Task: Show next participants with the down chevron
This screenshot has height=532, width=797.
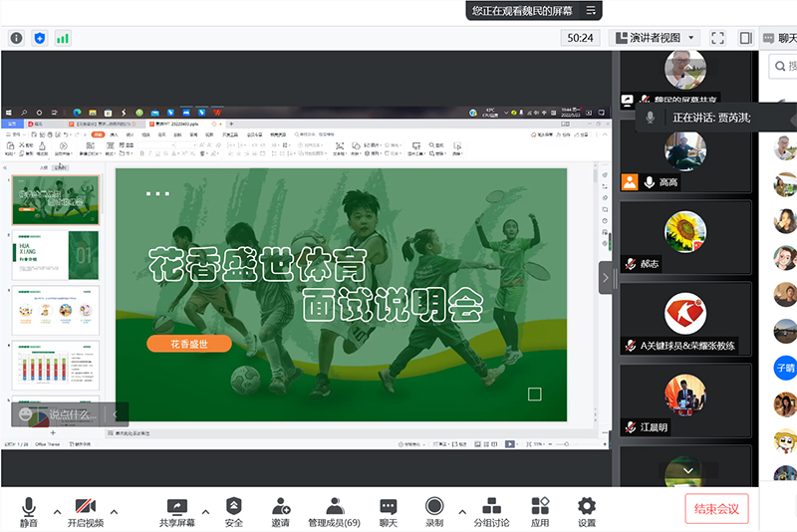Action: click(x=688, y=470)
